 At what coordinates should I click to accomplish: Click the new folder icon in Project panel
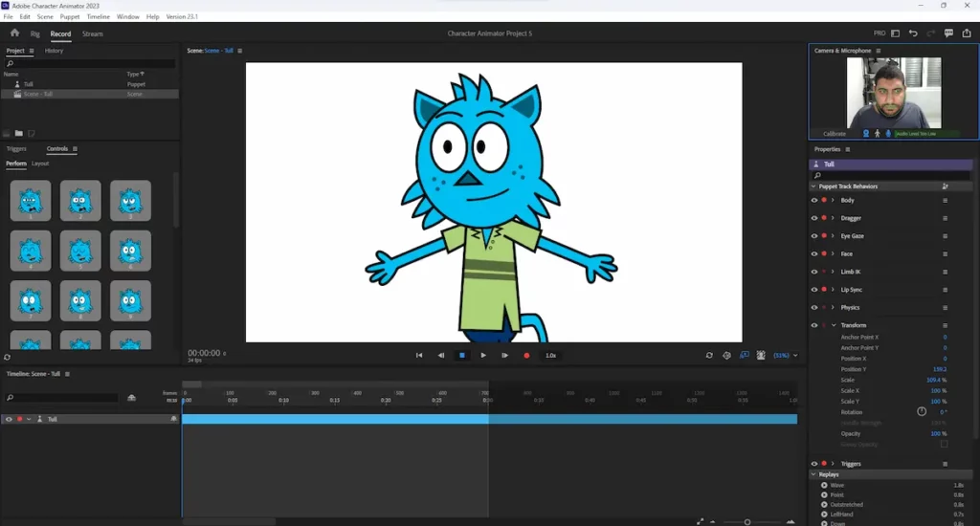[x=19, y=133]
